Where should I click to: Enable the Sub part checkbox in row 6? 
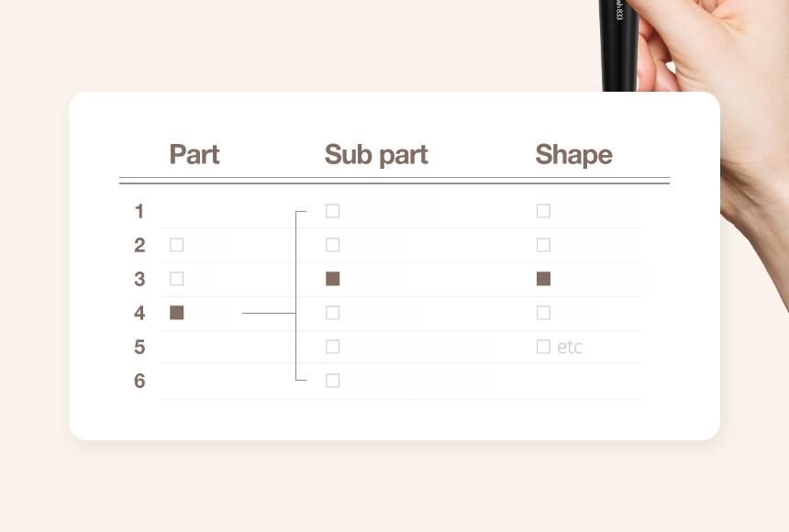point(333,381)
